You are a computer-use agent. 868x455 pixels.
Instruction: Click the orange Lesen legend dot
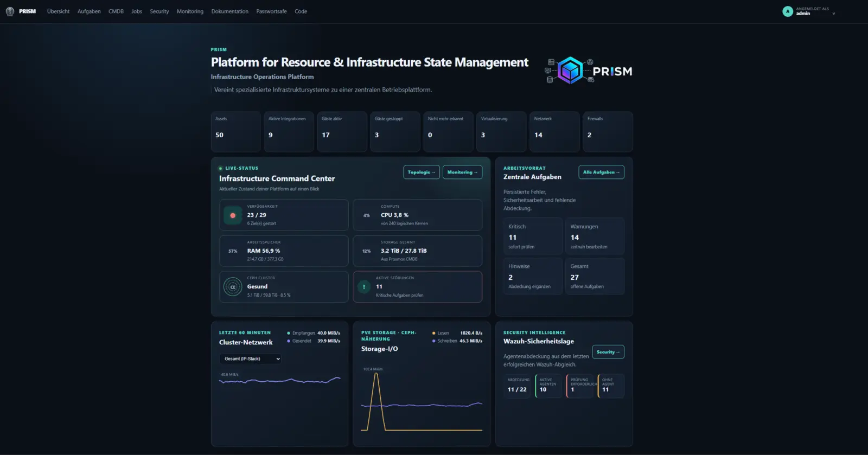pyautogui.click(x=434, y=333)
